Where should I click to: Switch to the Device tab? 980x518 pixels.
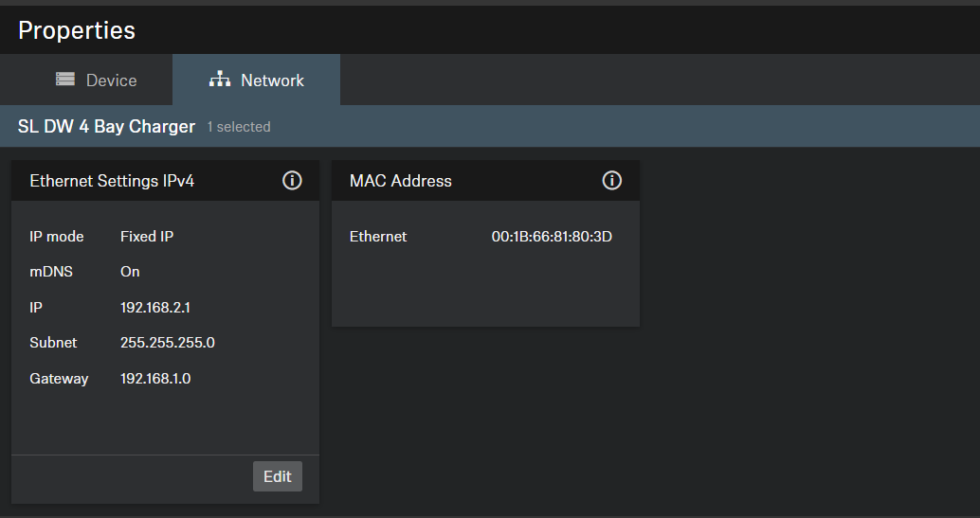pos(111,80)
